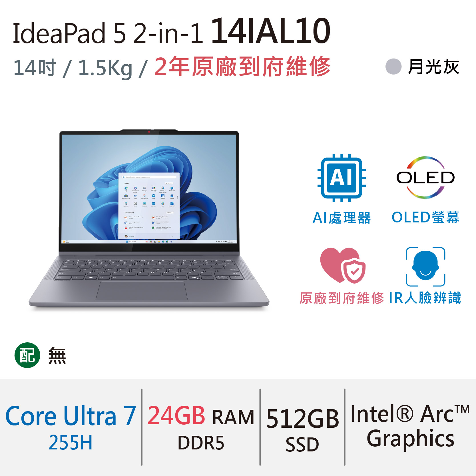Click the green 配 accessory badge
Screen dimensions: 476x476
pyautogui.click(x=27, y=355)
